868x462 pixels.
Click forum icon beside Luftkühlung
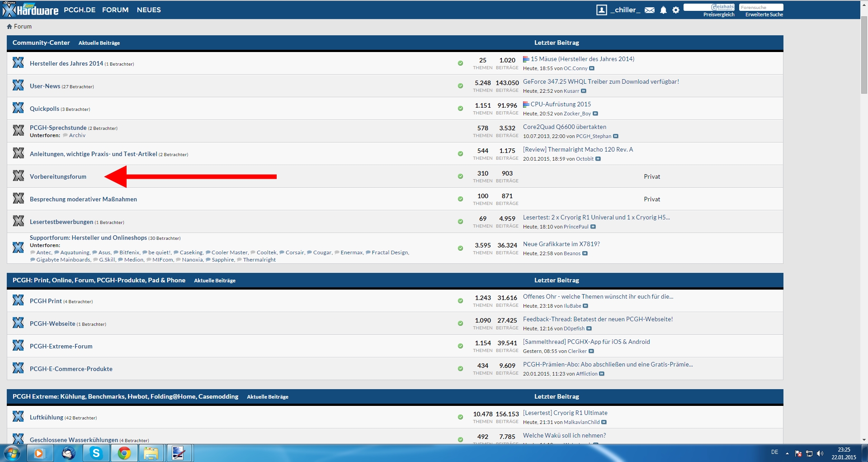pos(18,416)
